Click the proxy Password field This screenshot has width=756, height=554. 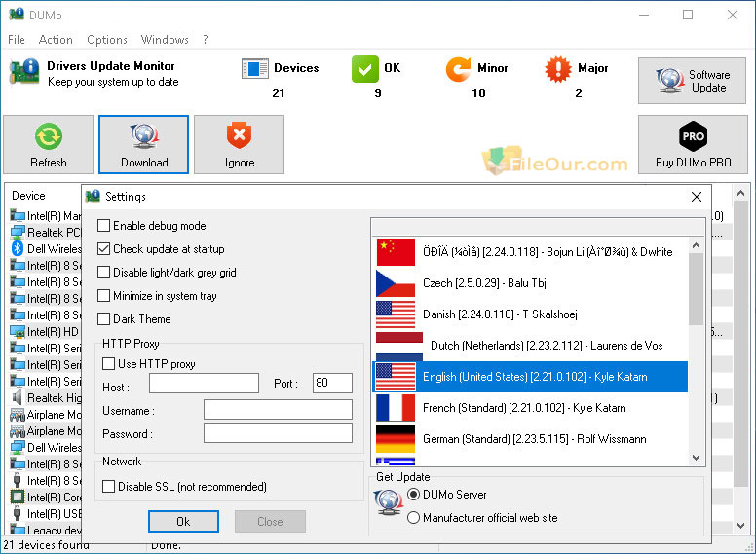278,432
